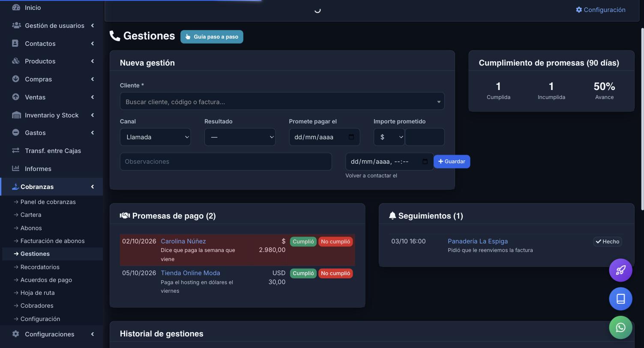Collapse the Cobranzas menu chevron
644x348 pixels.
[x=93, y=186]
